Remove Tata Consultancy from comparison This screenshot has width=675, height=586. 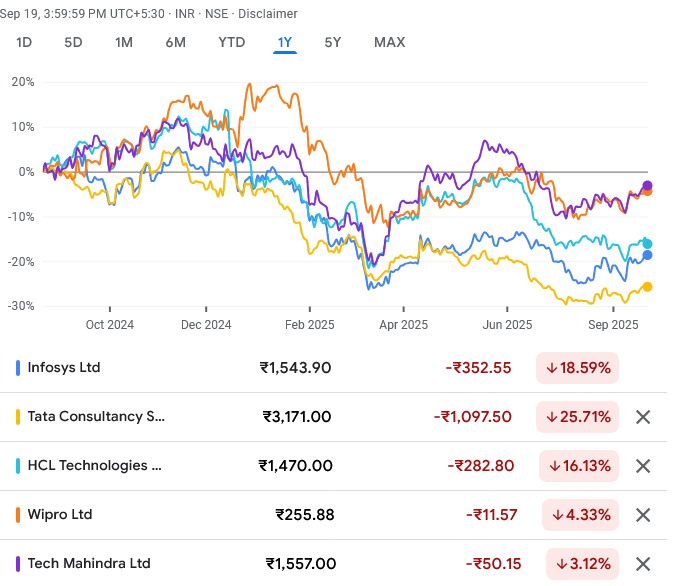tap(643, 417)
